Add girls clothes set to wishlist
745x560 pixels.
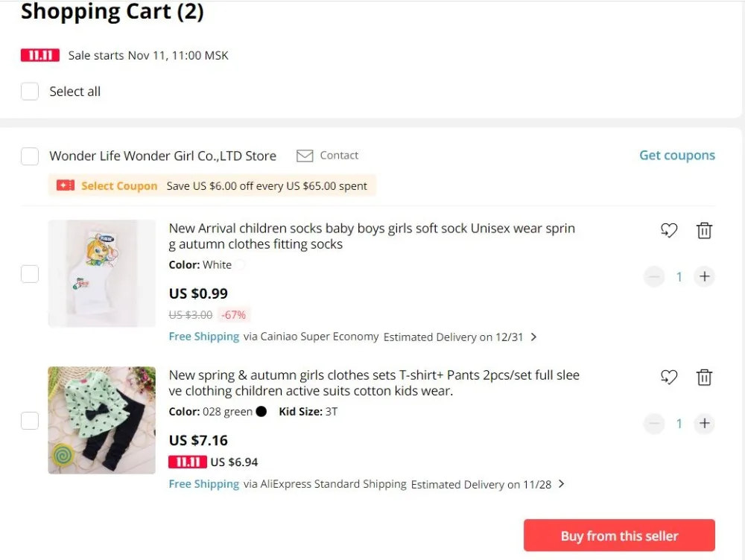point(669,377)
